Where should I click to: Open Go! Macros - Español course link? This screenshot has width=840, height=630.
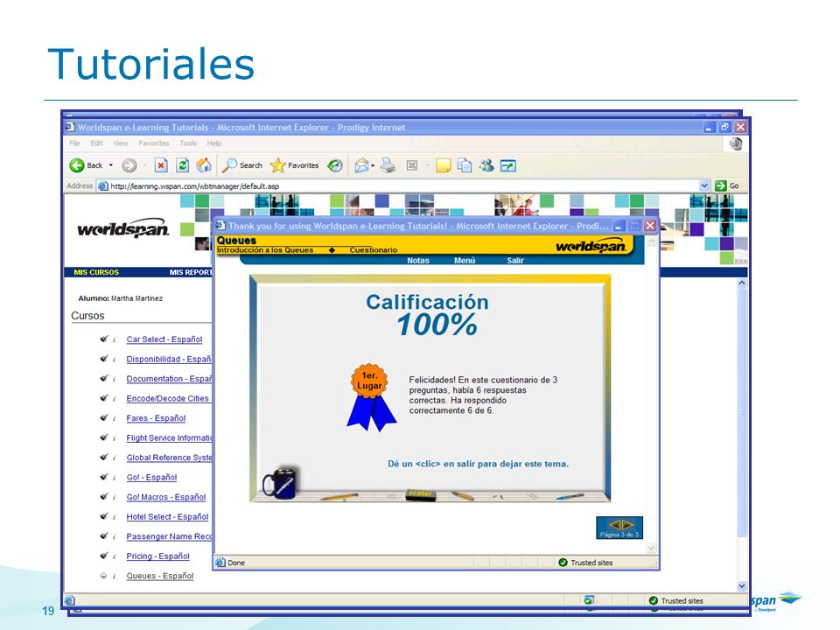click(x=166, y=497)
